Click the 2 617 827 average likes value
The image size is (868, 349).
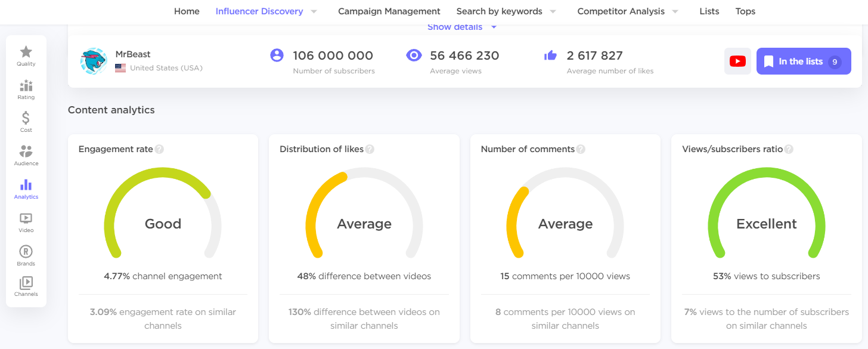pos(595,55)
